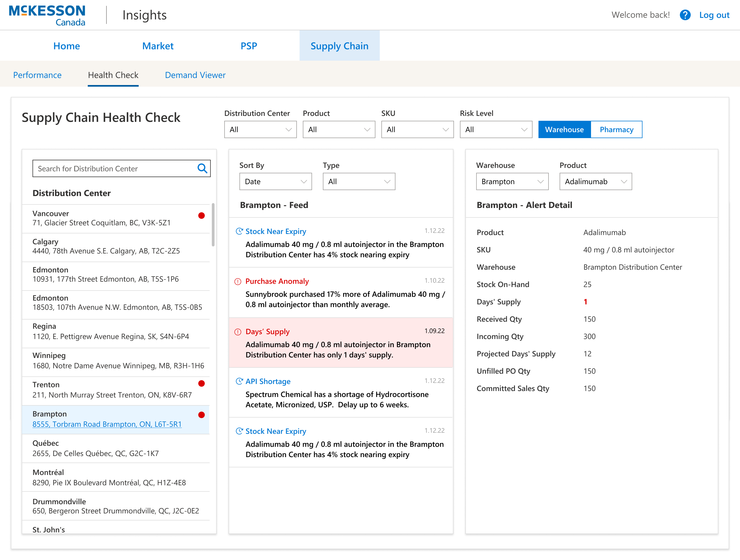This screenshot has width=740, height=560.
Task: Click the help question mark icon
Action: click(685, 15)
